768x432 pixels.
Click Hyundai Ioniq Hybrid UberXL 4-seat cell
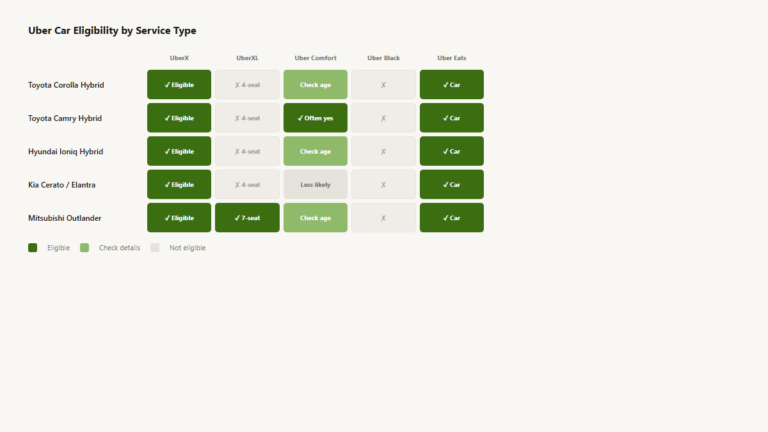[x=247, y=151]
